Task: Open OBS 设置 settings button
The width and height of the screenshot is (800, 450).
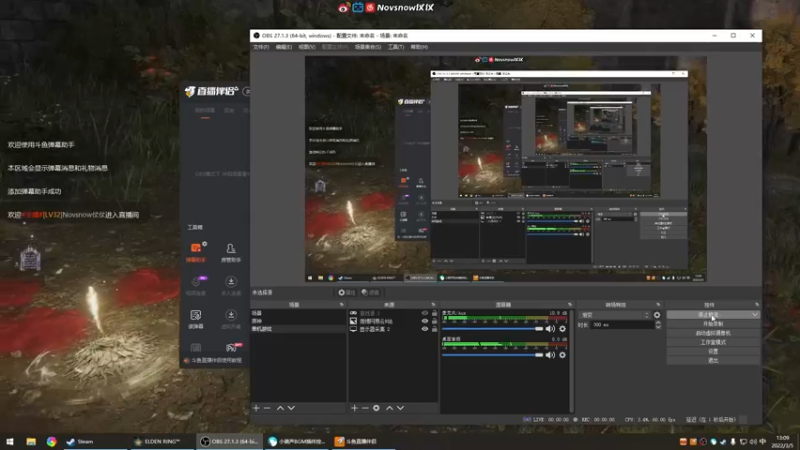Action: [713, 352]
